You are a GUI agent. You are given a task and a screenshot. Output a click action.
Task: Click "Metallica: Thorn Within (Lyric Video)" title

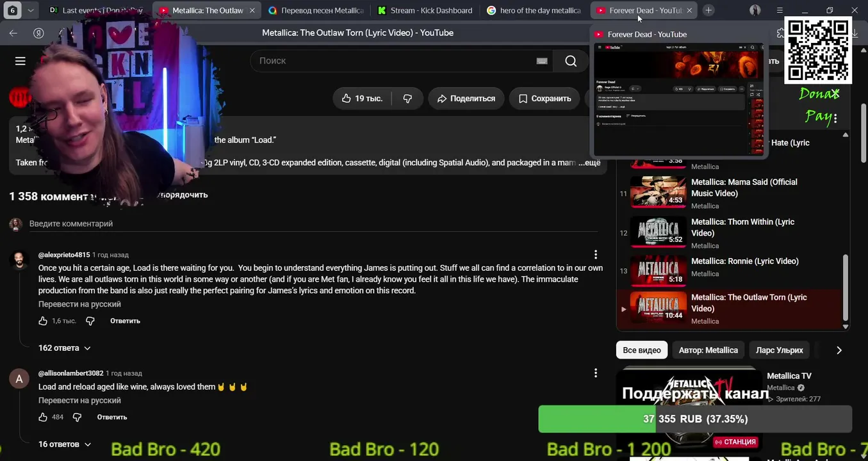(x=743, y=227)
